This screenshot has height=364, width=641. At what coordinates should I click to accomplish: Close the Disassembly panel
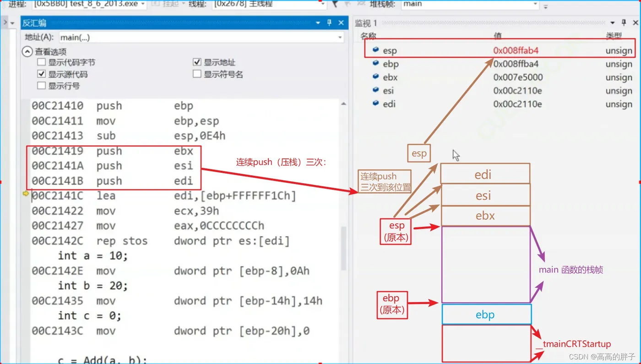(x=341, y=23)
